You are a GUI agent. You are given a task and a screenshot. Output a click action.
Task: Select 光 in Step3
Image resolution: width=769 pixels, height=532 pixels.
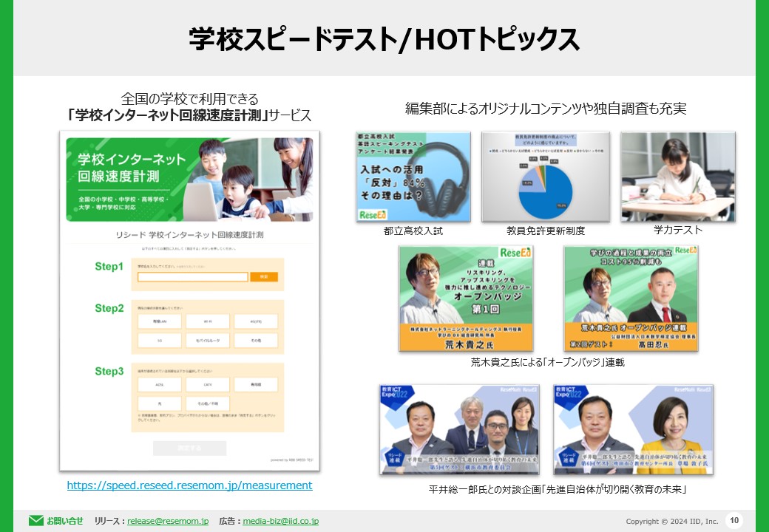pos(160,403)
